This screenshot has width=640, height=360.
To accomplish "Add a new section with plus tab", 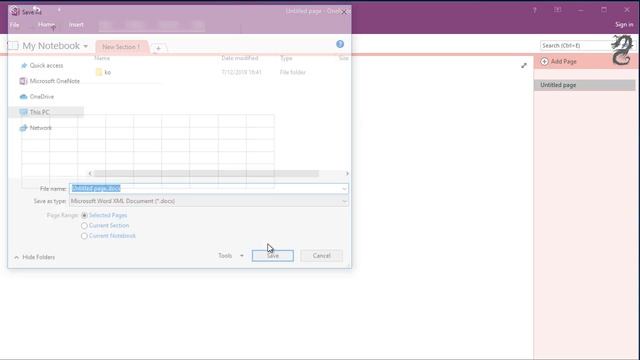I will [x=158, y=48].
